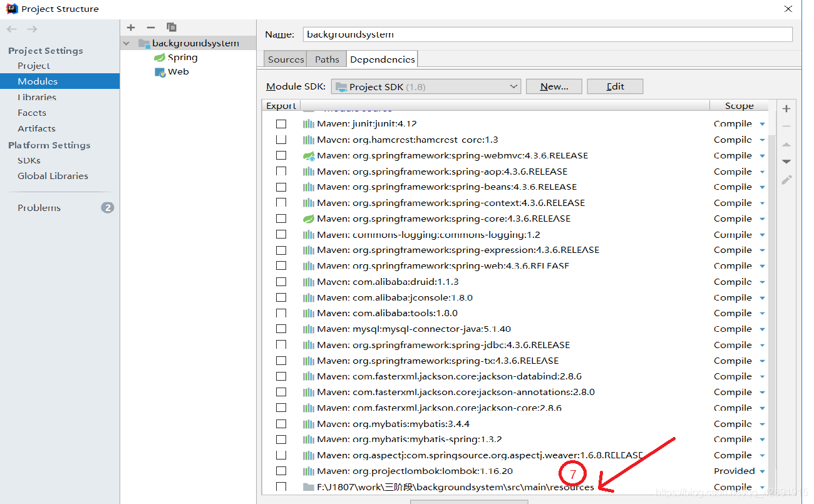This screenshot has height=504, width=814.
Task: Check Export for spring-aop:4.3.6.RELEASE
Action: pos(281,172)
